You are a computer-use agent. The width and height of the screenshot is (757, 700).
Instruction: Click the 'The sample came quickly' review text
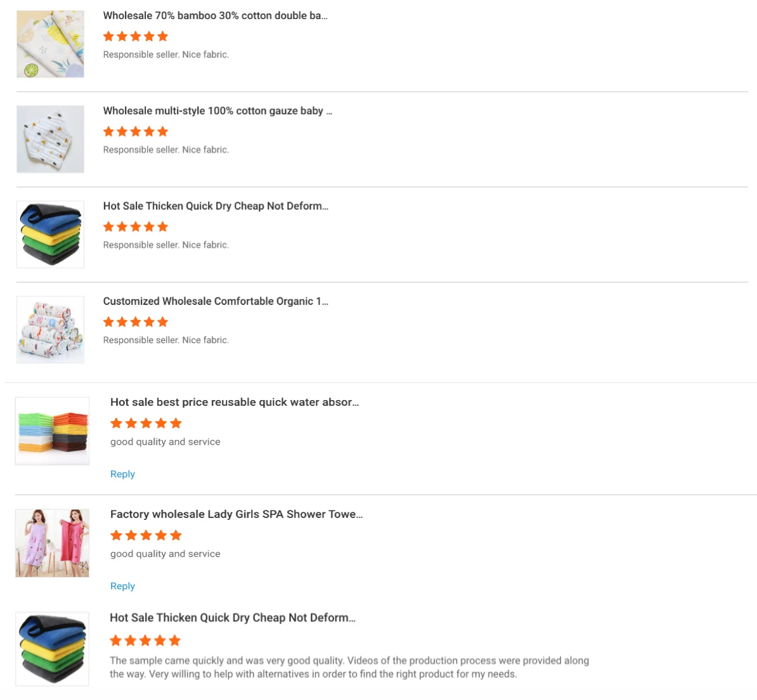[x=349, y=667]
